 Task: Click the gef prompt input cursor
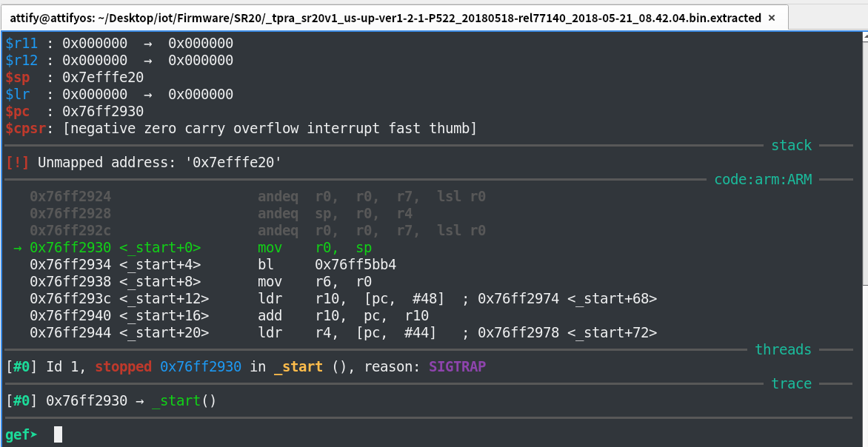pos(58,434)
